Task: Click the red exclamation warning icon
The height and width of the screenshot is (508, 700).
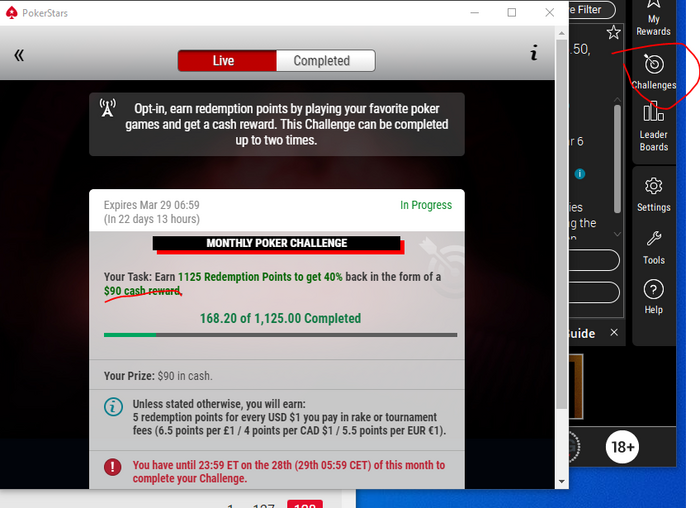Action: point(112,467)
